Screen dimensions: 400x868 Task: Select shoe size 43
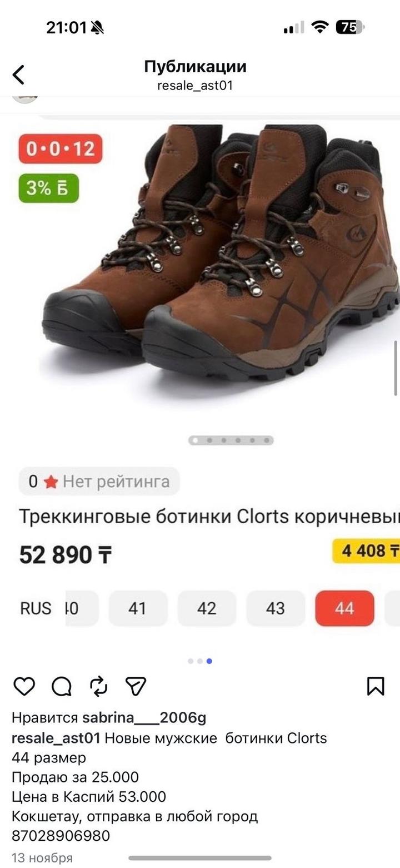(x=276, y=608)
